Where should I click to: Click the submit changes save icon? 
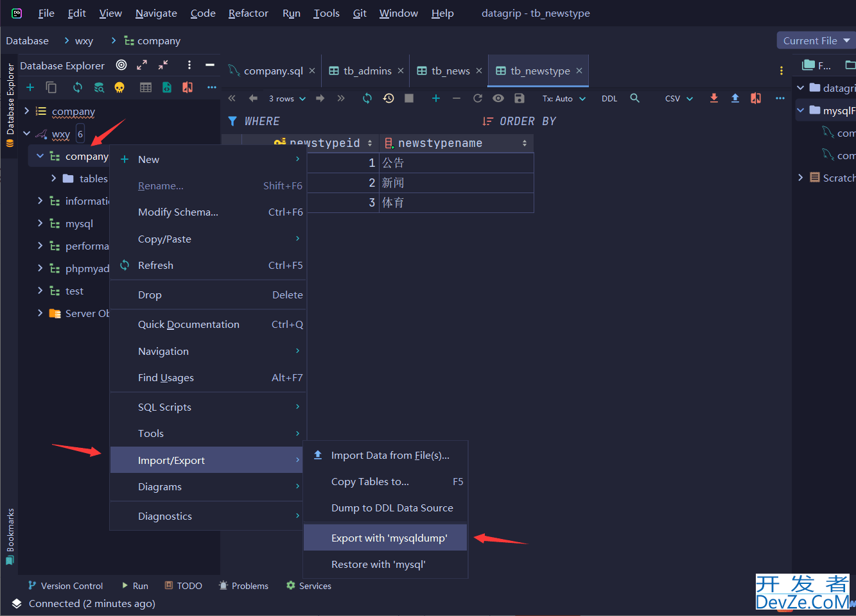point(520,98)
